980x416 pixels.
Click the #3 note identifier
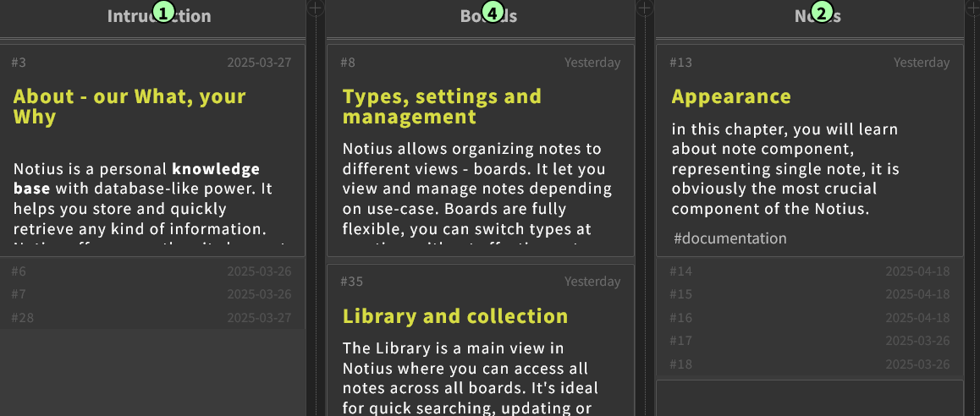pyautogui.click(x=19, y=63)
